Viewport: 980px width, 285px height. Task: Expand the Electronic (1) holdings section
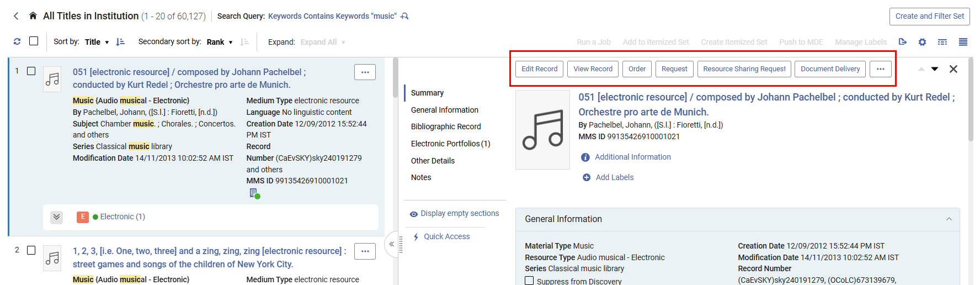point(57,217)
